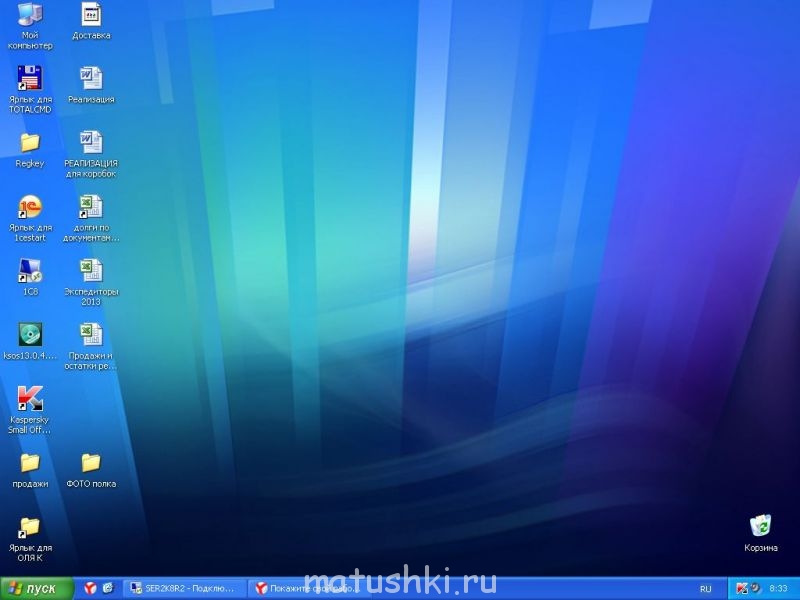This screenshot has width=800, height=600.
Task: Open the Regkey folder
Action: tap(30, 142)
